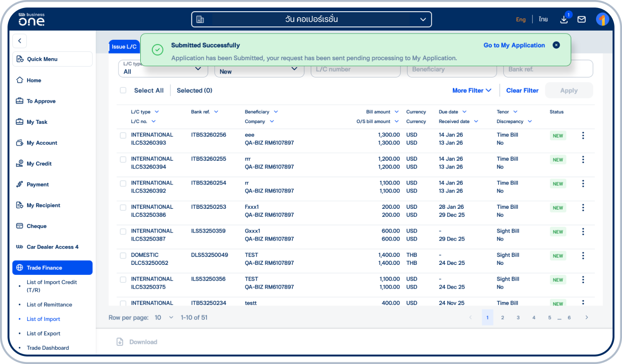
Task: Click the Download file icon at bottom
Action: pos(120,342)
